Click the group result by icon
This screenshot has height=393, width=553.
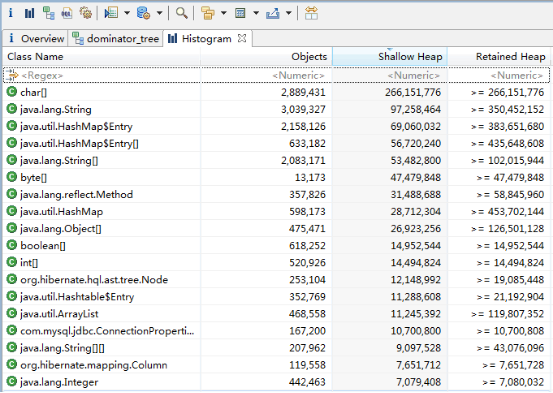(x=208, y=13)
